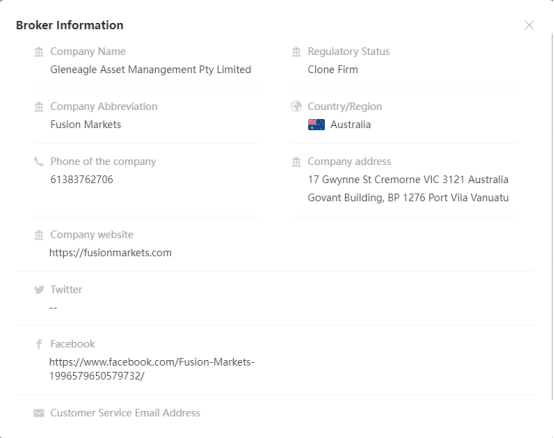Click the Cremorne VIC address line
The height and width of the screenshot is (438, 554).
coord(408,179)
